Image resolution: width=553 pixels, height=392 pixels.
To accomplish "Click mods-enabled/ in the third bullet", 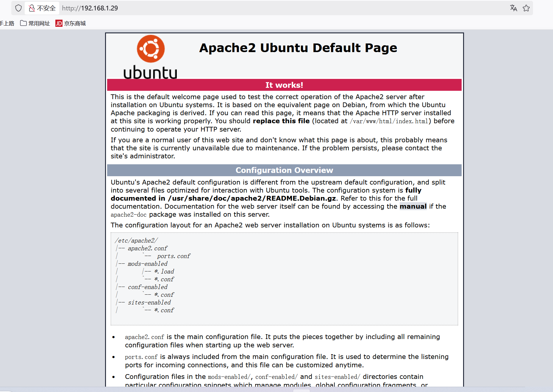I will (229, 377).
